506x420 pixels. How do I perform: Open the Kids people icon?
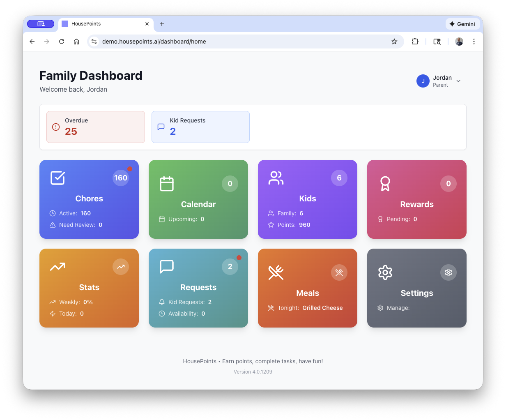(x=276, y=178)
